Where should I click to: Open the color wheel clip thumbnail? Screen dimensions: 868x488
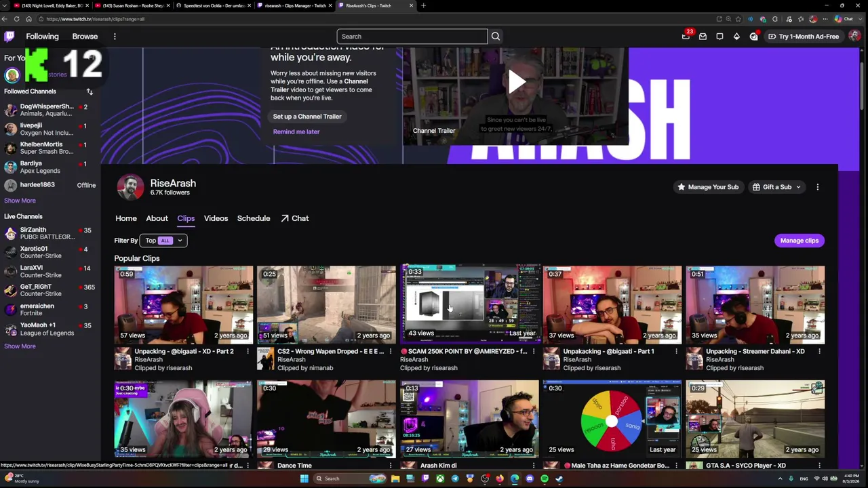click(x=612, y=419)
